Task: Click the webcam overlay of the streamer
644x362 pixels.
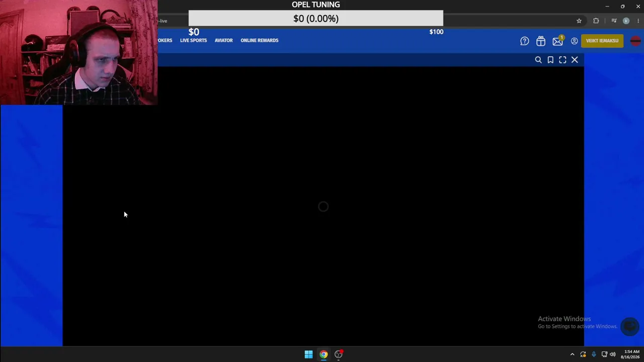Action: pyautogui.click(x=79, y=52)
